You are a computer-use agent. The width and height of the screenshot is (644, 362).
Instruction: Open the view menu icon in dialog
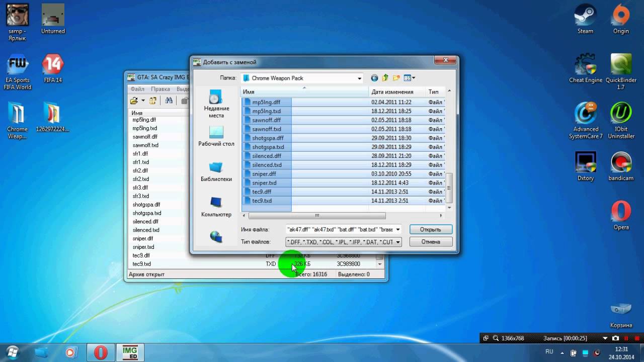pyautogui.click(x=410, y=78)
